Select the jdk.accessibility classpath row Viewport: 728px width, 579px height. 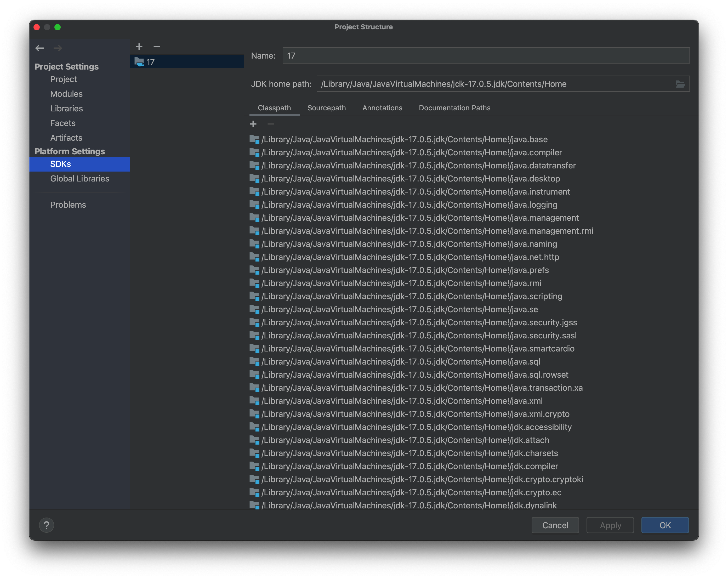tap(471, 427)
